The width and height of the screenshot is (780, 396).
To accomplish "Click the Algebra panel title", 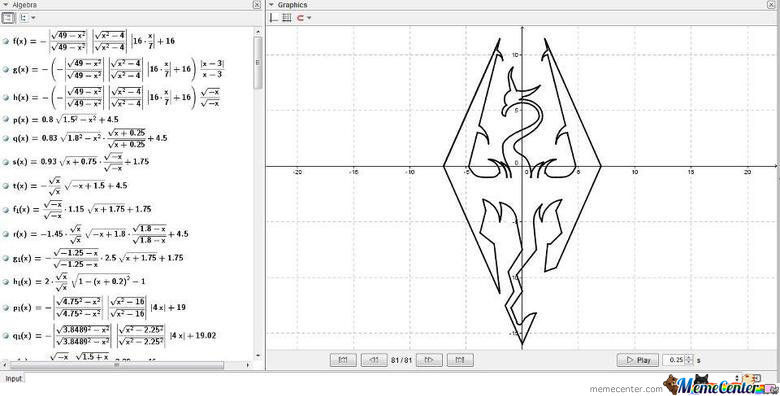I will pos(24,5).
